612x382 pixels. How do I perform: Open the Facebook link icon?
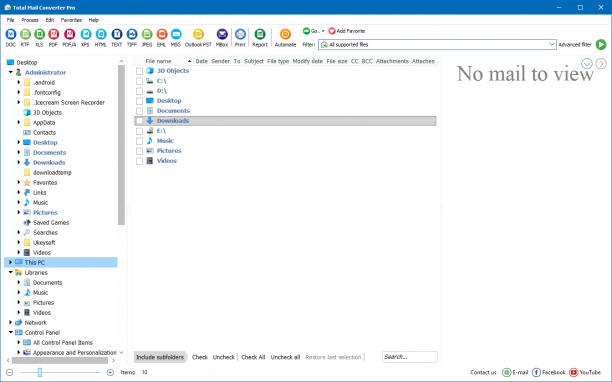click(536, 372)
